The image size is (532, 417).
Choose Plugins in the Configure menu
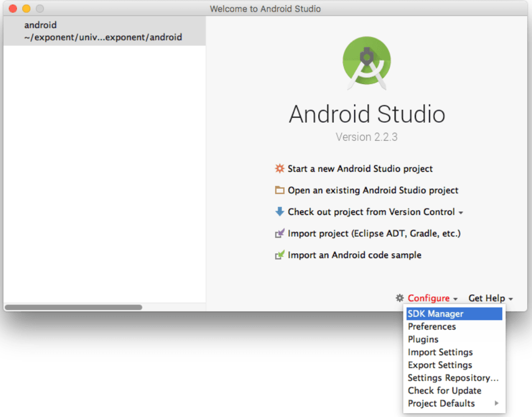click(454, 339)
